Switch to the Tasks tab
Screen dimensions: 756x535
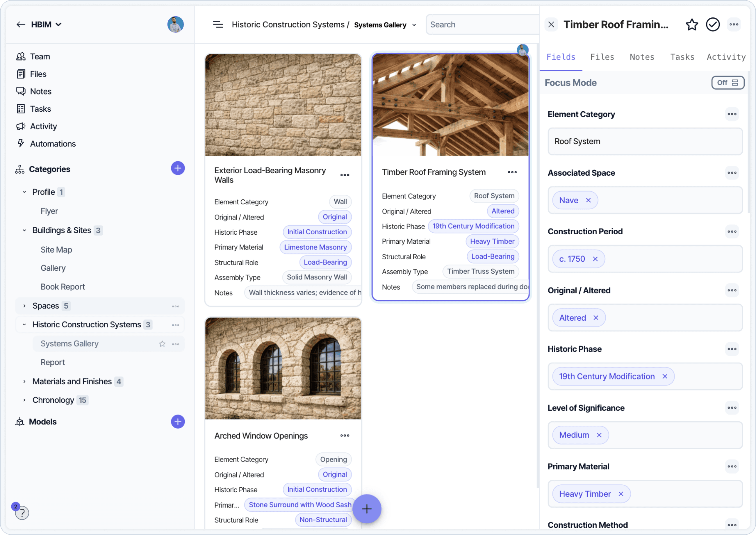682,57
